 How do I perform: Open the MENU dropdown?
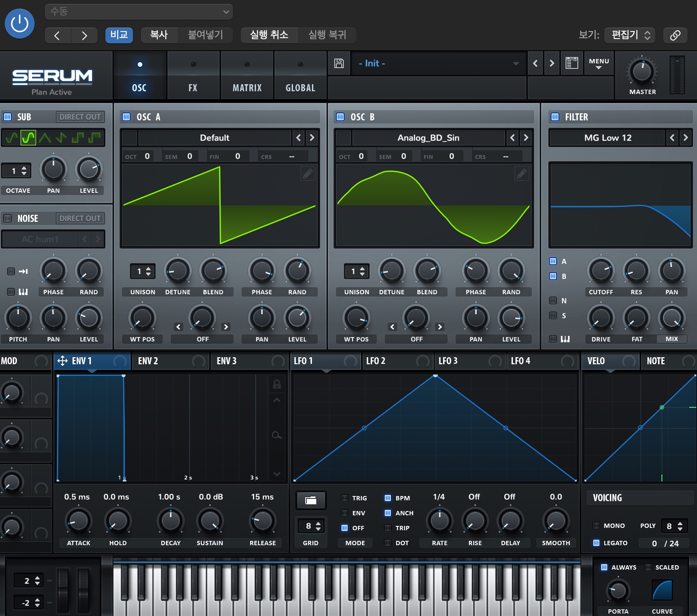click(x=599, y=63)
